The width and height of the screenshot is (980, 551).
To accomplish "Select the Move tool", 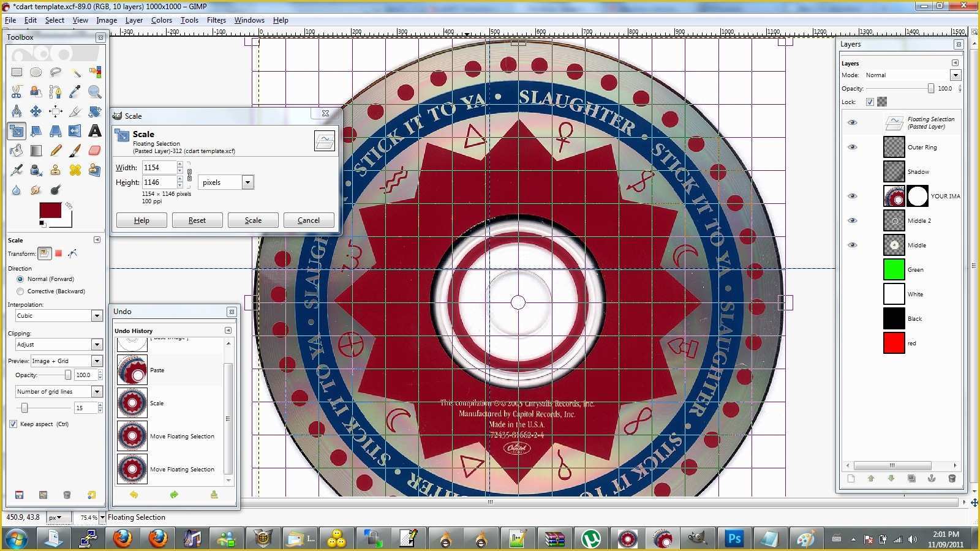I will pos(36,111).
